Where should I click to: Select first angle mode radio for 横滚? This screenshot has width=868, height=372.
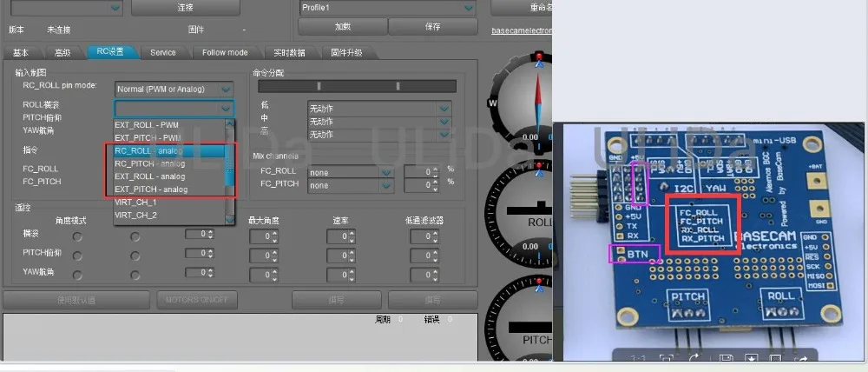click(77, 236)
